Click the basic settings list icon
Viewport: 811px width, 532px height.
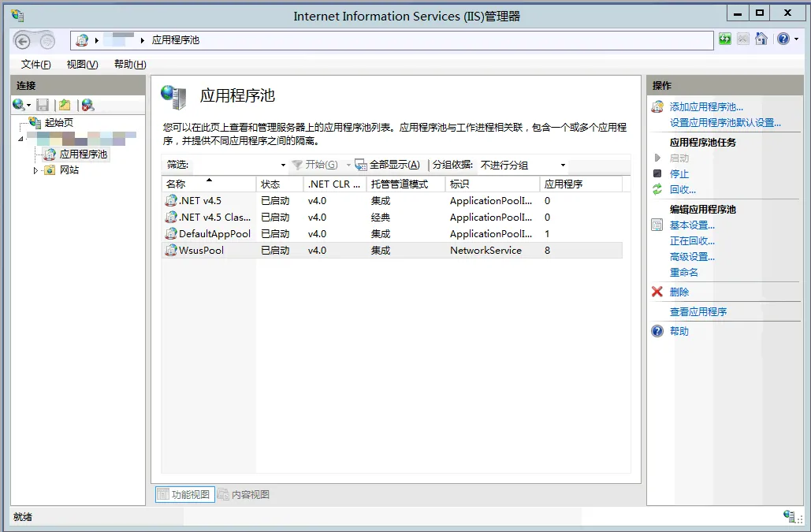pyautogui.click(x=657, y=225)
